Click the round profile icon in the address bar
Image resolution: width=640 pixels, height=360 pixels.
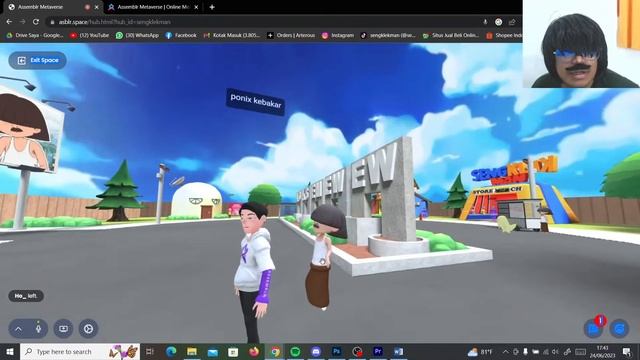tap(498, 22)
